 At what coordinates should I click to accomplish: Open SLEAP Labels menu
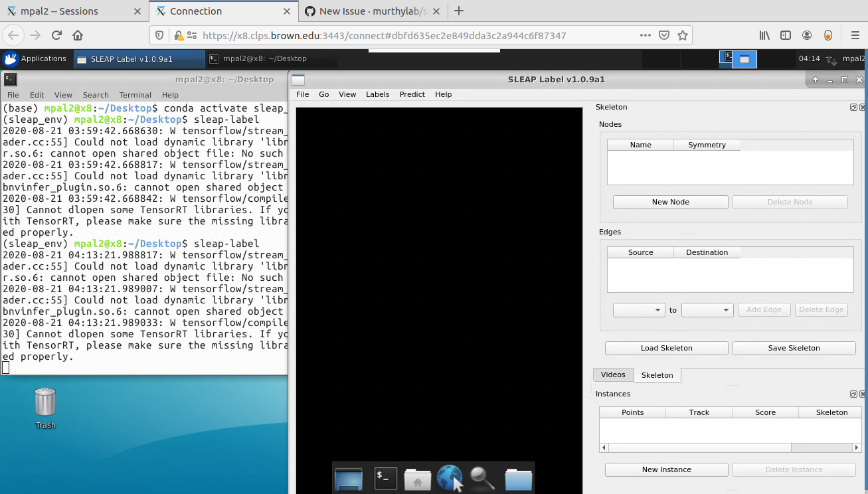point(378,94)
